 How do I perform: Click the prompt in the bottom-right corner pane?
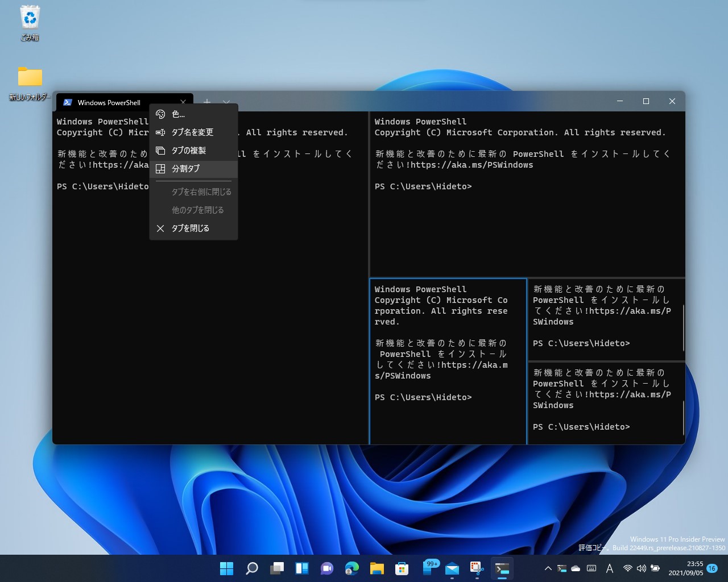581,427
